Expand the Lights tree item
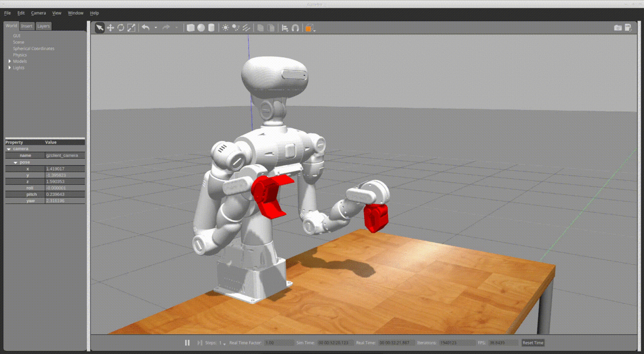 10,67
